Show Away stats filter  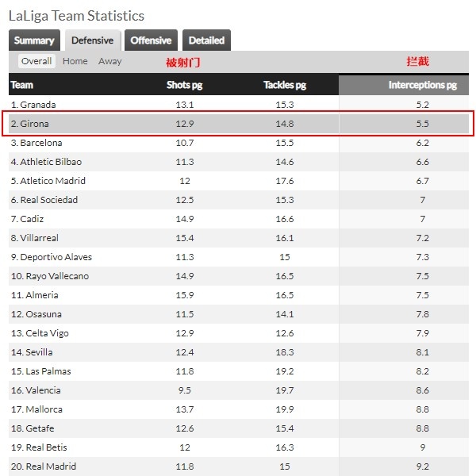pos(110,61)
